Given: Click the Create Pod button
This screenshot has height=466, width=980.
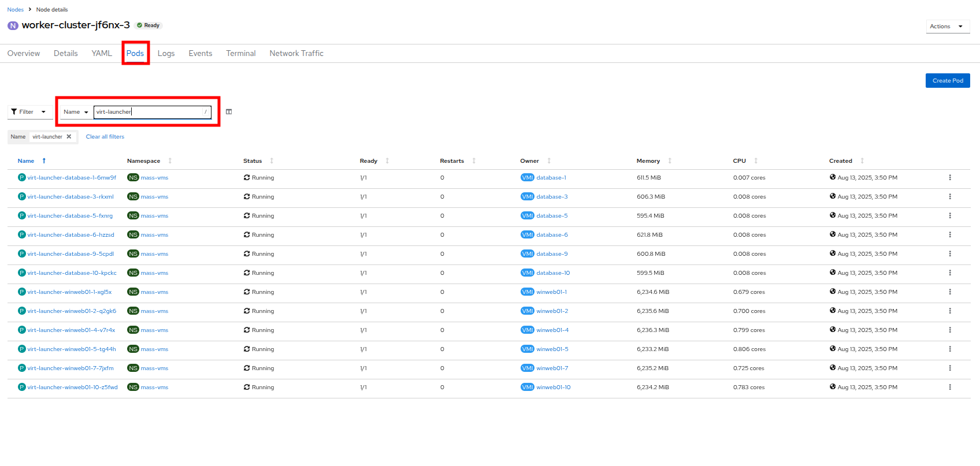Looking at the screenshot, I should coord(948,81).
